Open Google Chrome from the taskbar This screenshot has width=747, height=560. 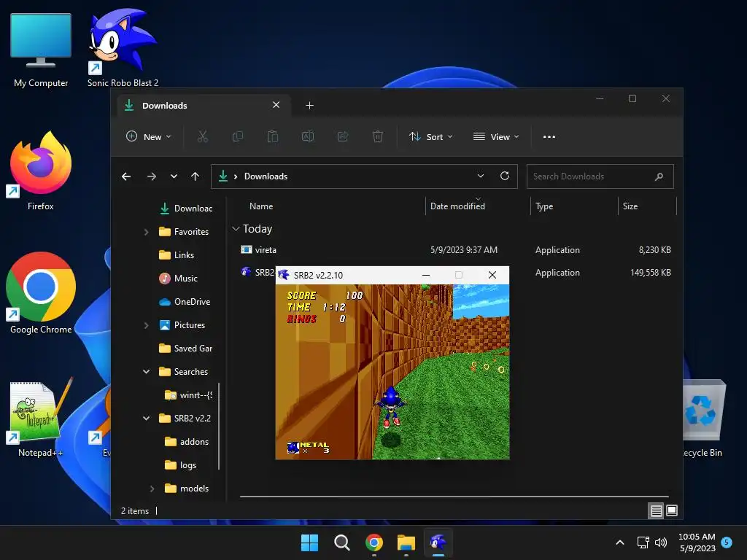pos(374,542)
